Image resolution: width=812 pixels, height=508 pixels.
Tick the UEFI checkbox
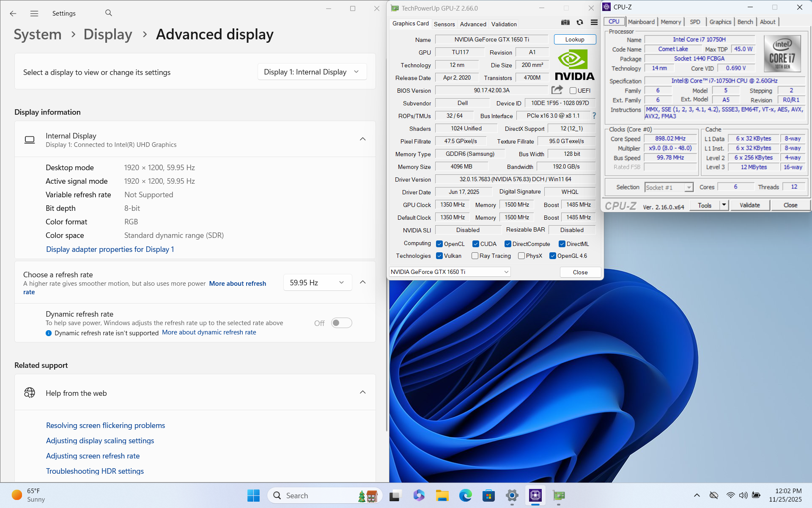[573, 91]
